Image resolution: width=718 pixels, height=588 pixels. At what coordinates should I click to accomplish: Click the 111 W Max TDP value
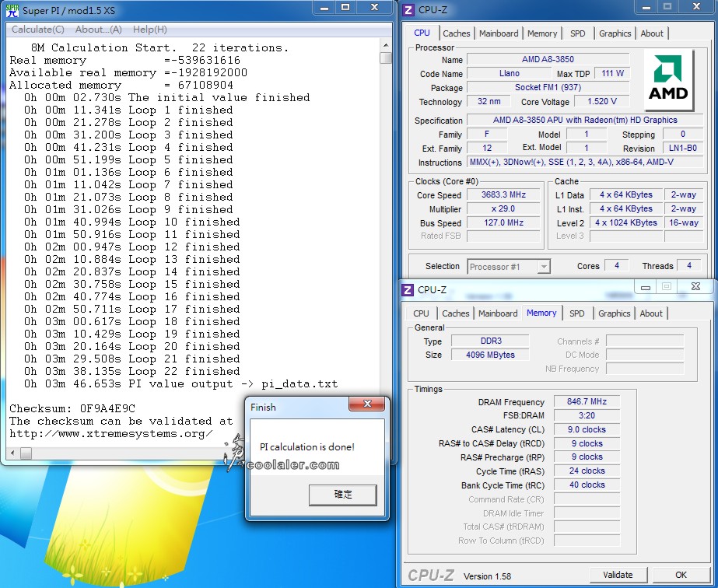pos(613,73)
